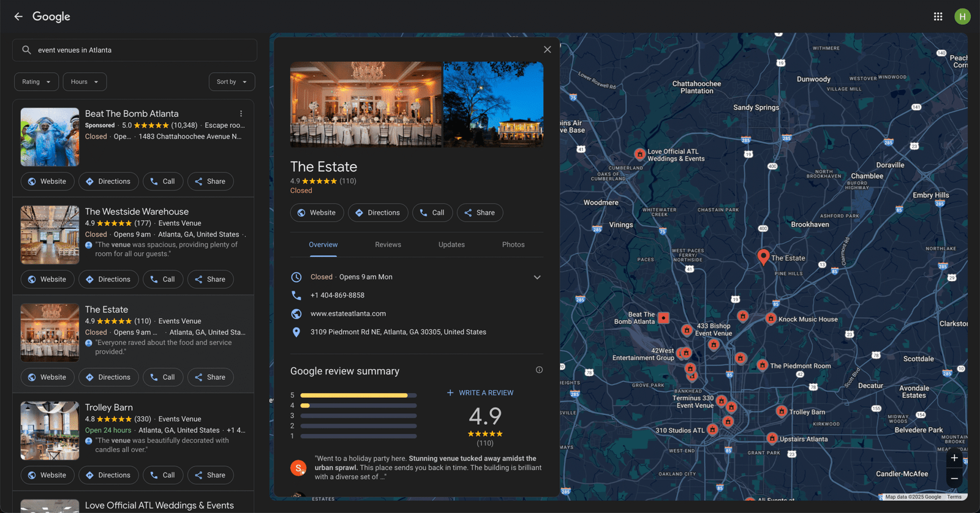The height and width of the screenshot is (513, 980).
Task: Open reviewer S avatar
Action: pos(298,468)
